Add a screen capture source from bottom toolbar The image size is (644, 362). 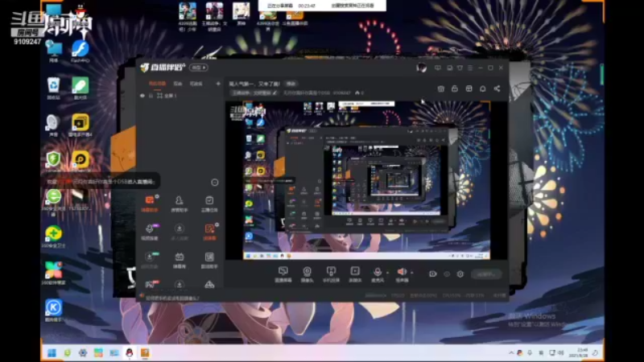(x=283, y=274)
